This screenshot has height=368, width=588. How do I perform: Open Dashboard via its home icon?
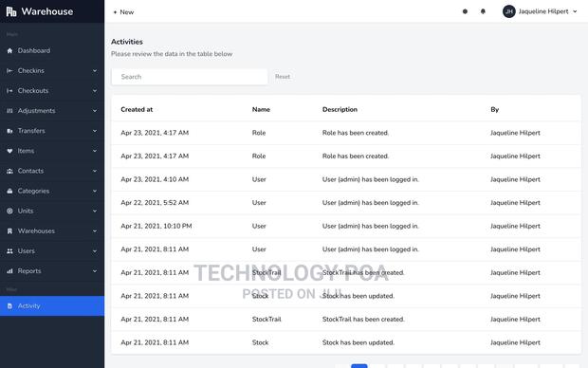click(x=9, y=50)
